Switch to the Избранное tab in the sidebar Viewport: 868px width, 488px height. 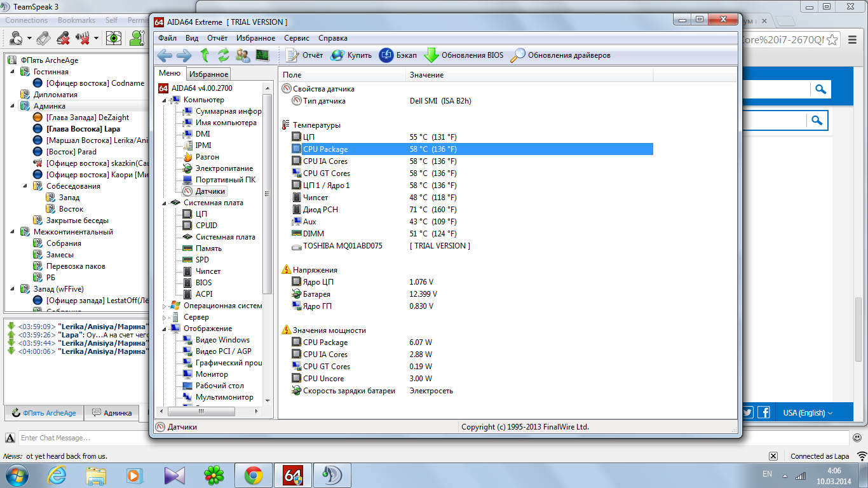click(x=208, y=74)
